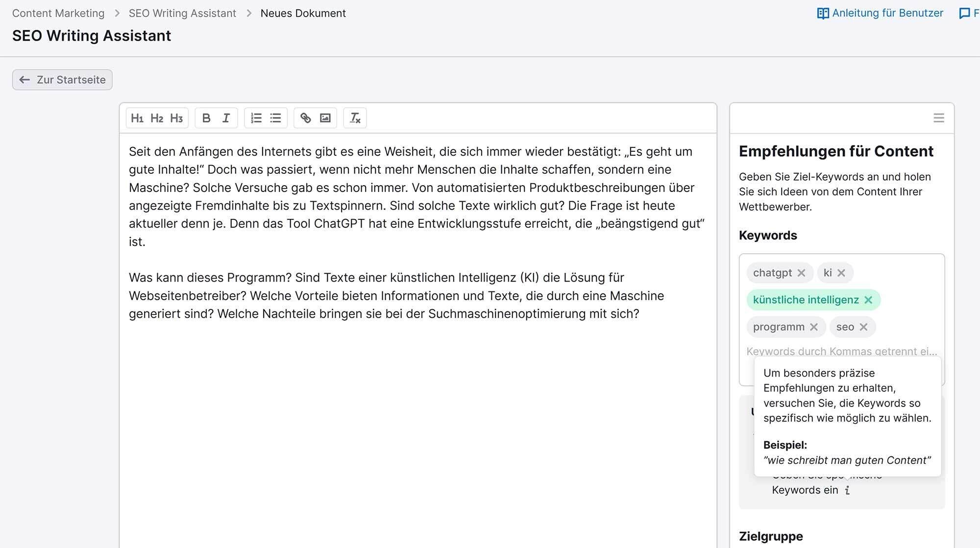Remove the künstliche intelligenz keyword

coord(869,300)
